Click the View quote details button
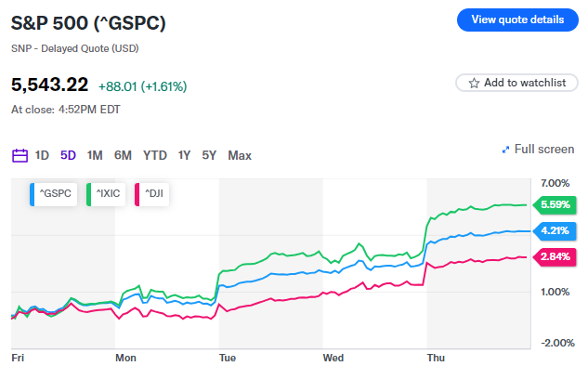 [517, 20]
